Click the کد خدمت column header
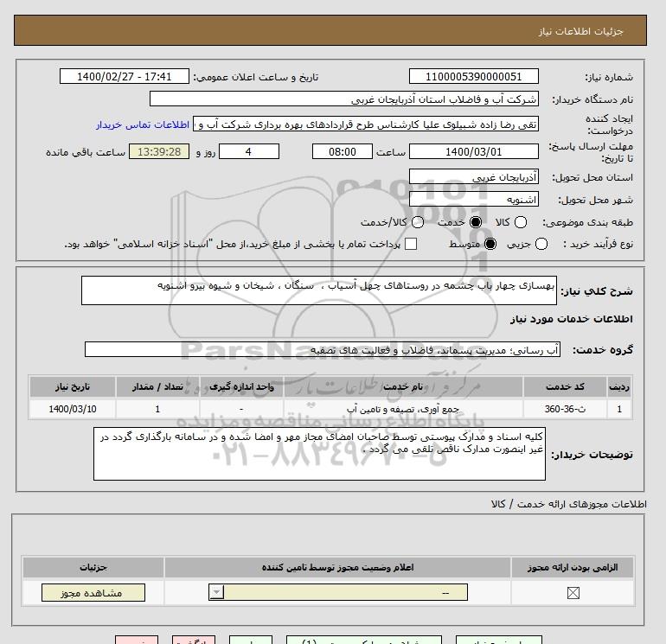Image resolution: width=666 pixels, height=644 pixels. pyautogui.click(x=565, y=386)
